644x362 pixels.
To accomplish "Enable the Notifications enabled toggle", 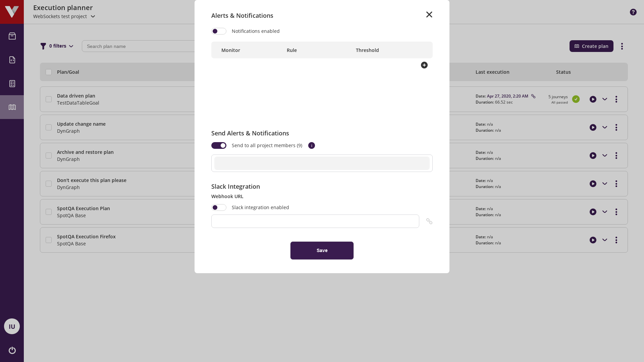I will pos(219,31).
